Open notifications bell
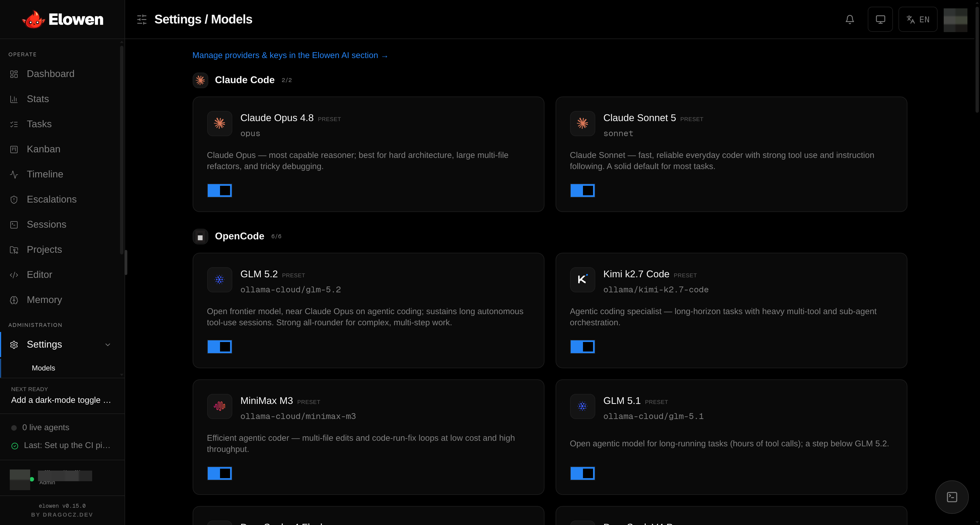 (850, 20)
